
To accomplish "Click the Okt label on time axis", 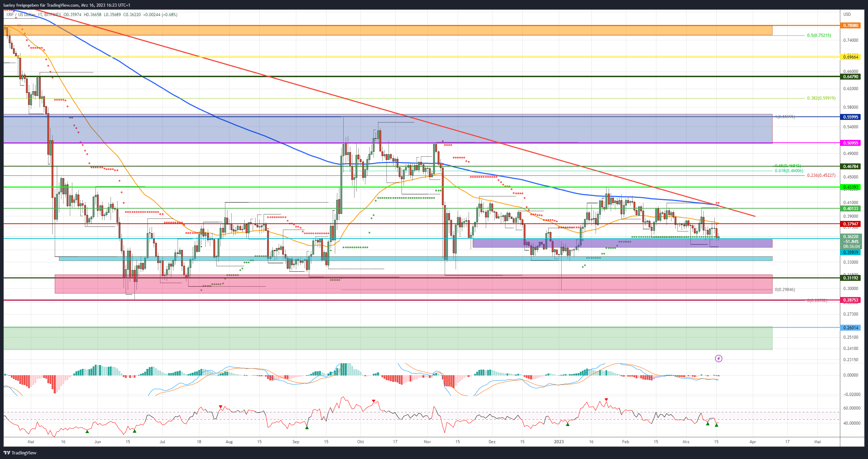I will point(360,442).
